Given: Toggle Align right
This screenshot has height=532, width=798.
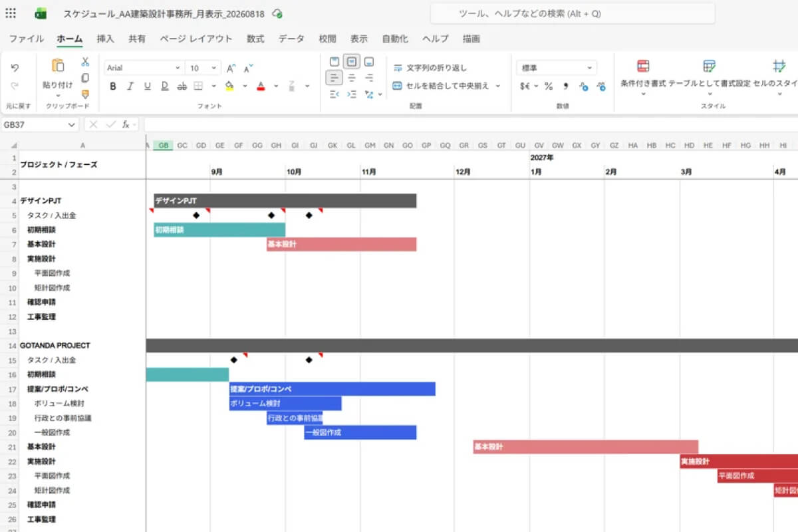Looking at the screenshot, I should pyautogui.click(x=369, y=78).
